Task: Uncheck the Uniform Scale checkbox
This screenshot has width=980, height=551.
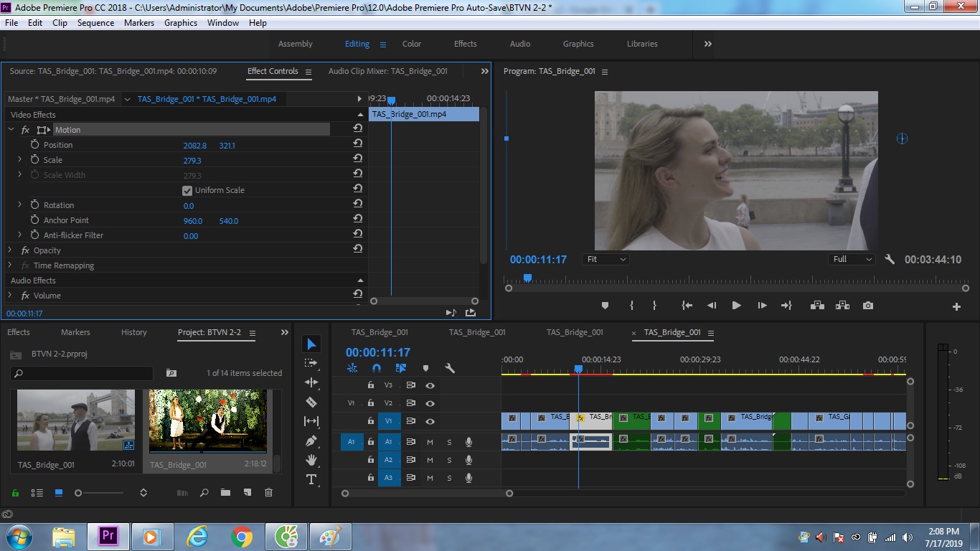Action: [x=187, y=191]
